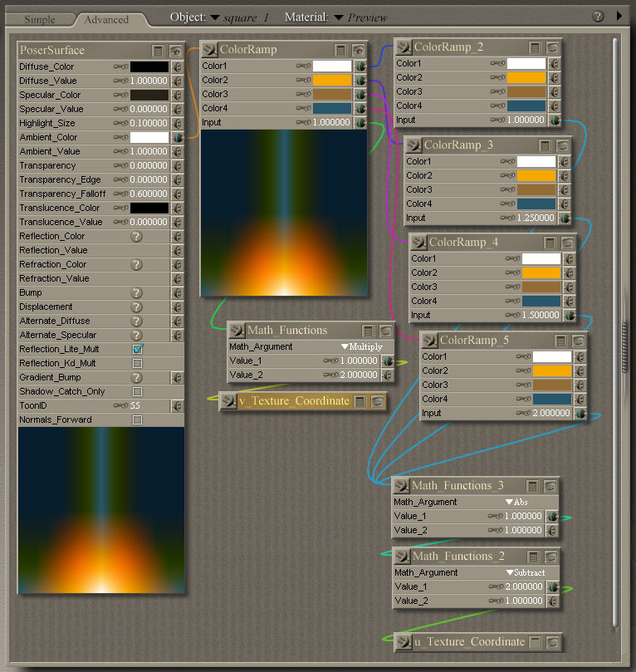The width and height of the screenshot is (636, 672).
Task: Disable the Reflection_Lite_Mult checkbox
Action: [137, 349]
